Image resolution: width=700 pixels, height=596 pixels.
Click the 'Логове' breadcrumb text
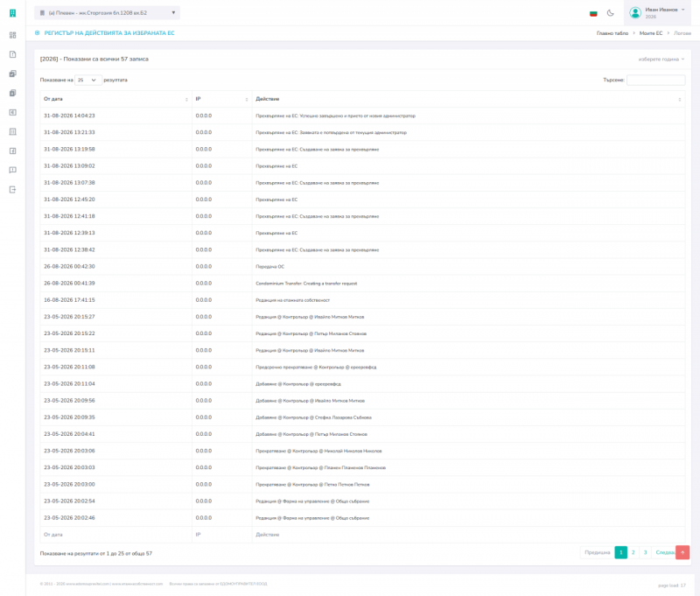[682, 33]
